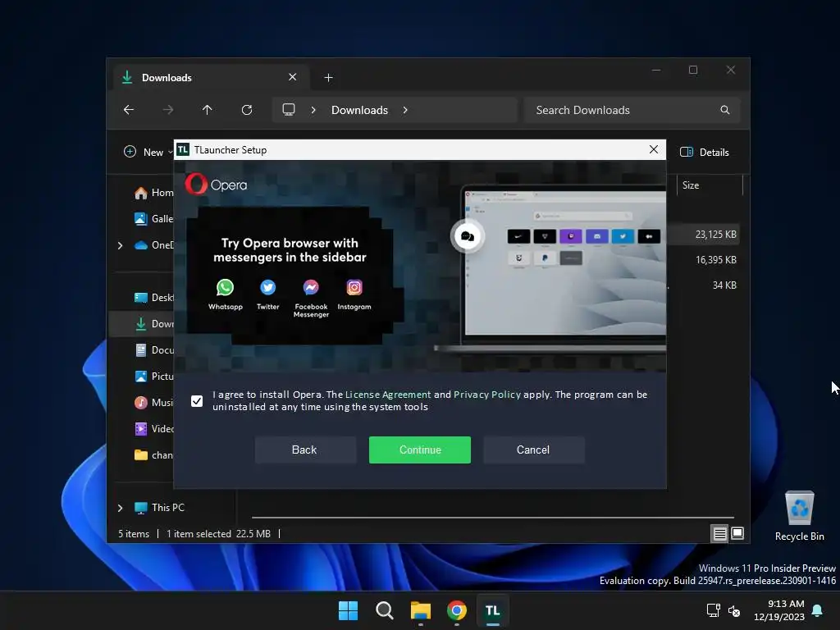Open Google Chrome from the taskbar

pyautogui.click(x=456, y=610)
